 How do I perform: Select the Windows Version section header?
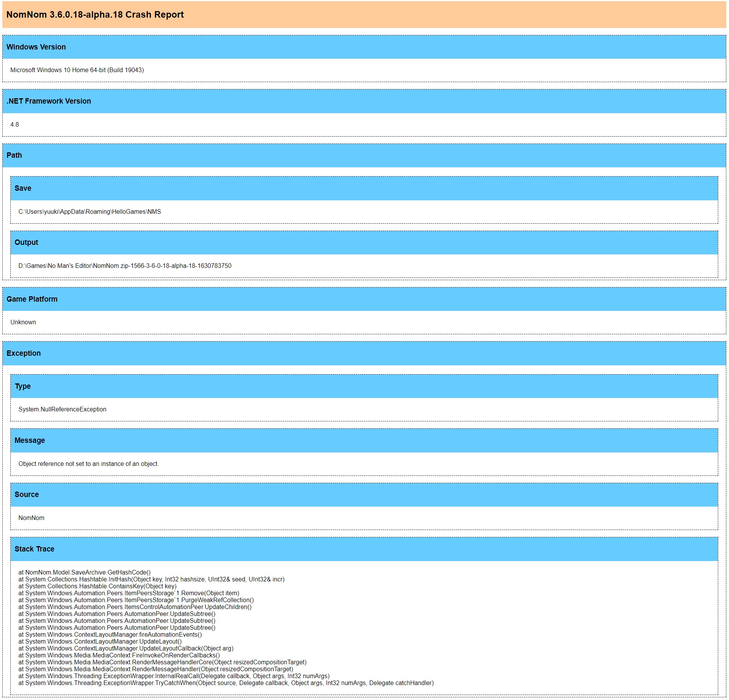click(36, 47)
